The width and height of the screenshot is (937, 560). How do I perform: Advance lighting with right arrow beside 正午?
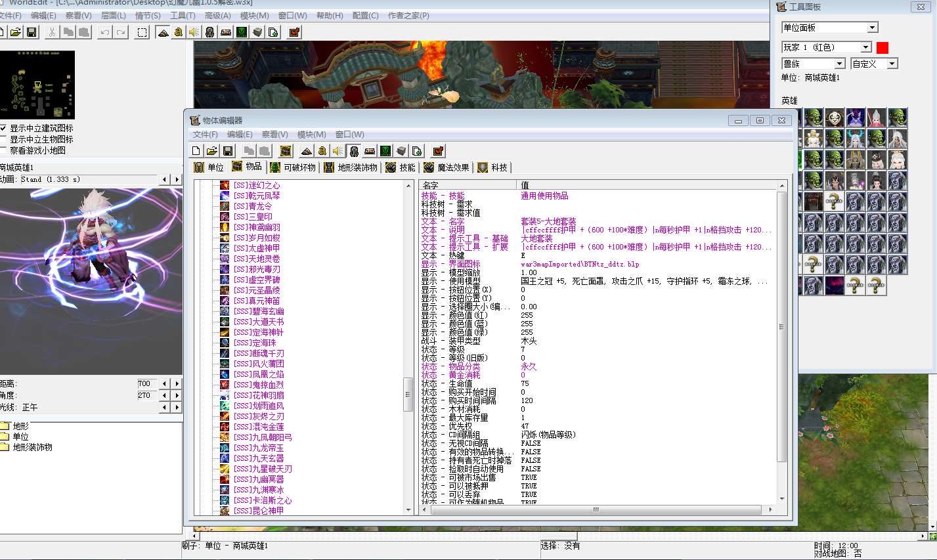[177, 408]
